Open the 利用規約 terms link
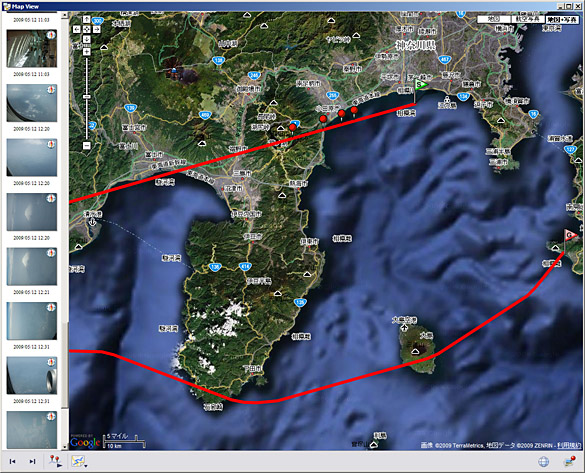 click(569, 445)
